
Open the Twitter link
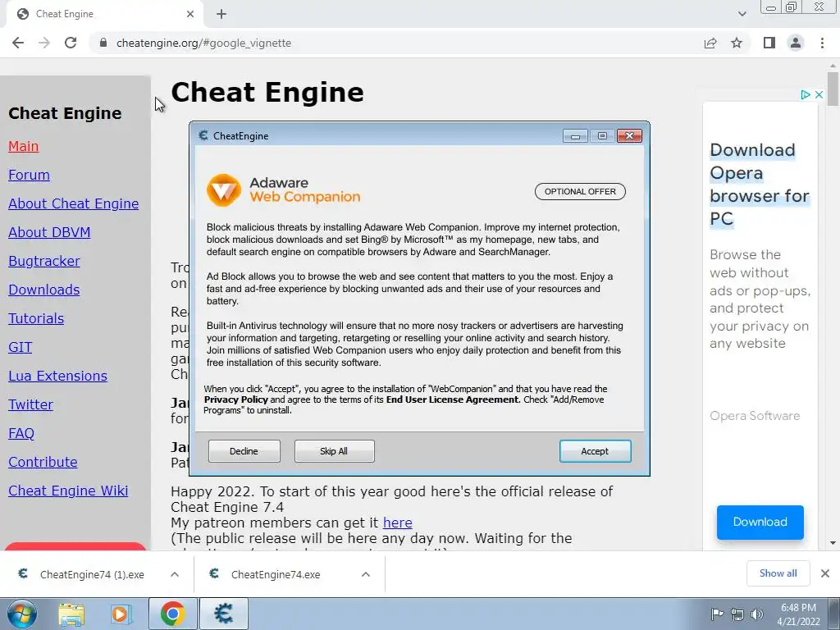click(x=30, y=404)
